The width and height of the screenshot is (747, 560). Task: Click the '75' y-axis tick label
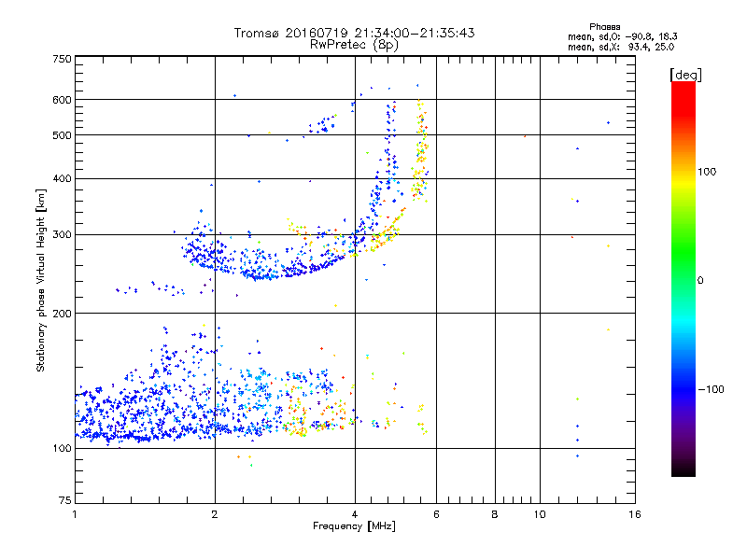coord(65,500)
